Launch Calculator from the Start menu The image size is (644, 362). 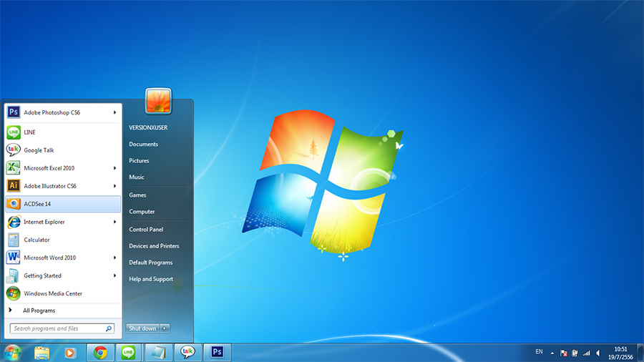(x=63, y=240)
